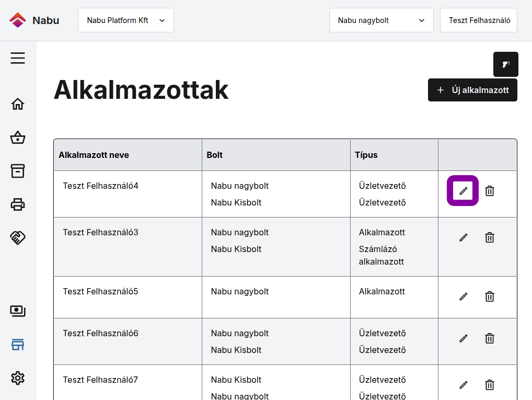Delete employee Teszt Felhasználó5
Screen dimensions: 532x400
click(490, 296)
